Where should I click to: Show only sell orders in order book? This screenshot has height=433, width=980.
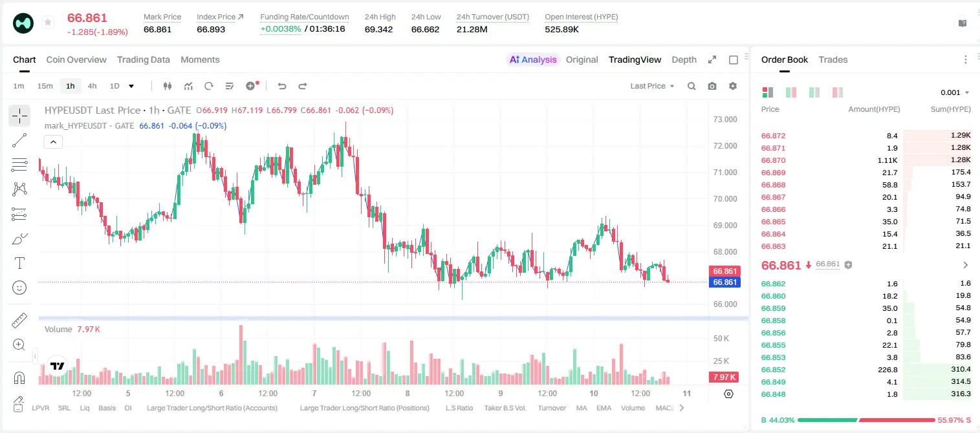[x=838, y=92]
